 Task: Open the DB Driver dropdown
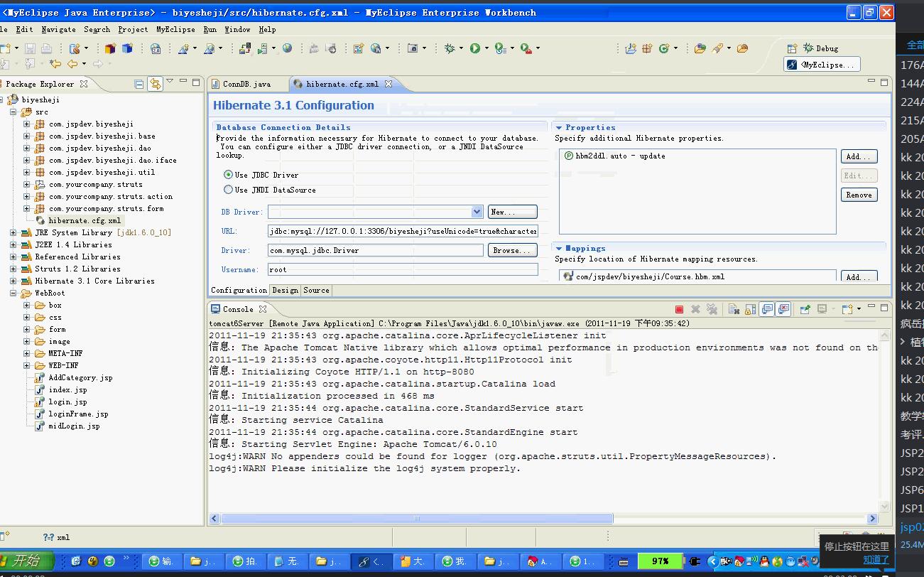[477, 212]
